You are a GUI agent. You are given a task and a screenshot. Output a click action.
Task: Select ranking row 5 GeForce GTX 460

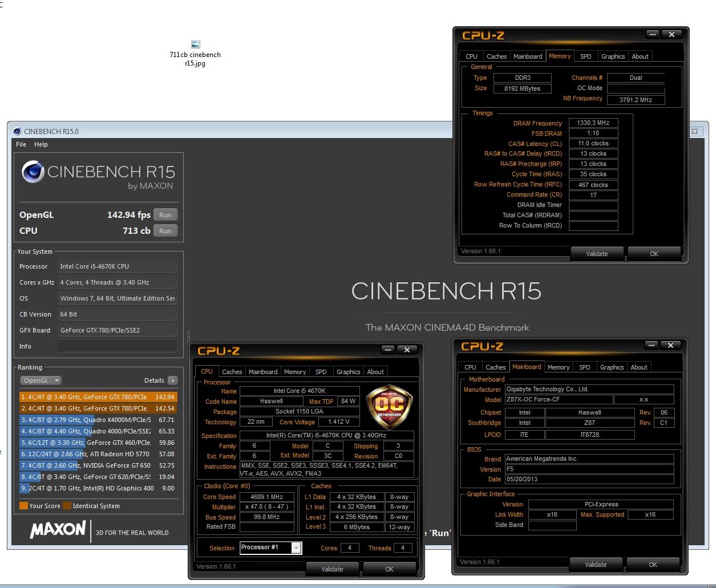tap(98, 443)
